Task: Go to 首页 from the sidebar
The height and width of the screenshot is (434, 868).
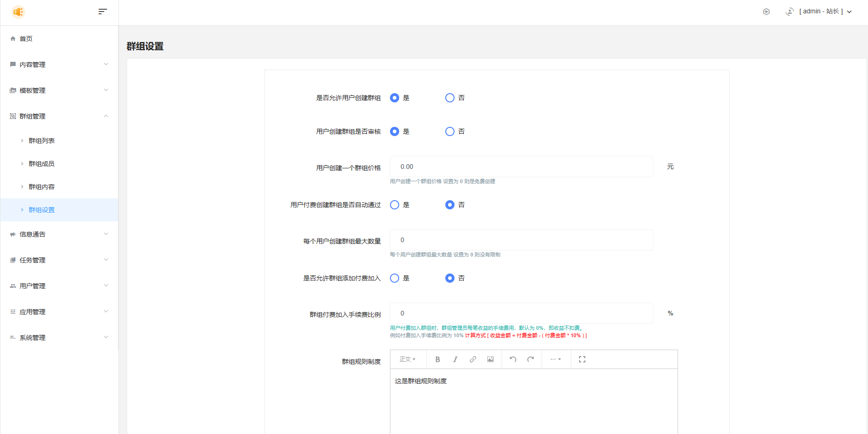Action: pyautogui.click(x=26, y=39)
